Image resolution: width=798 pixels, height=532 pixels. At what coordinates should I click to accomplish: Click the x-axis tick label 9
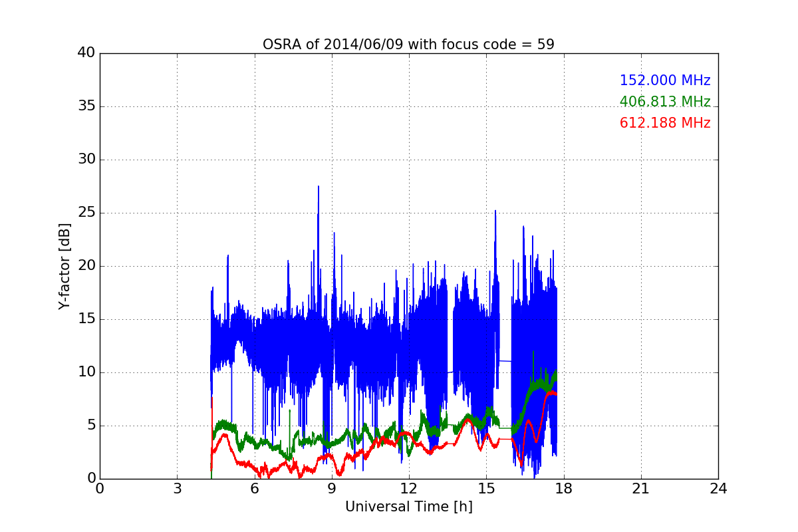[332, 489]
